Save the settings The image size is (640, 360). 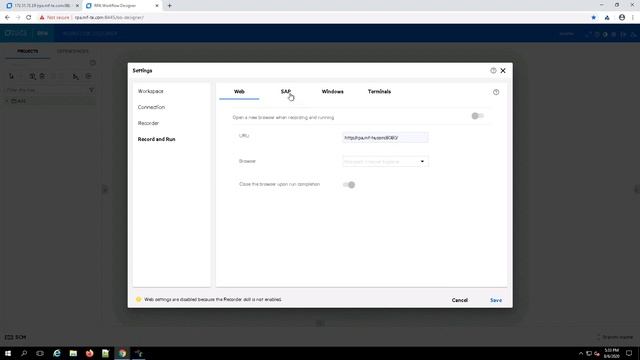[x=496, y=300]
